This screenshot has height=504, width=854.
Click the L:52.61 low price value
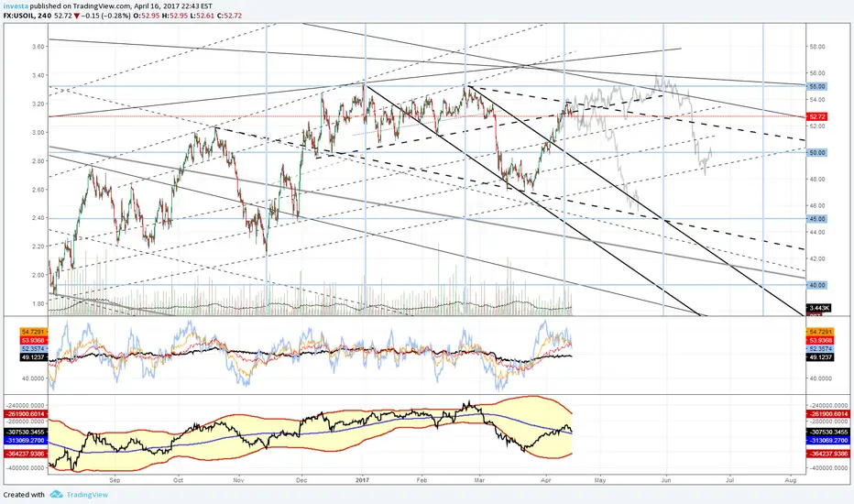[203, 16]
